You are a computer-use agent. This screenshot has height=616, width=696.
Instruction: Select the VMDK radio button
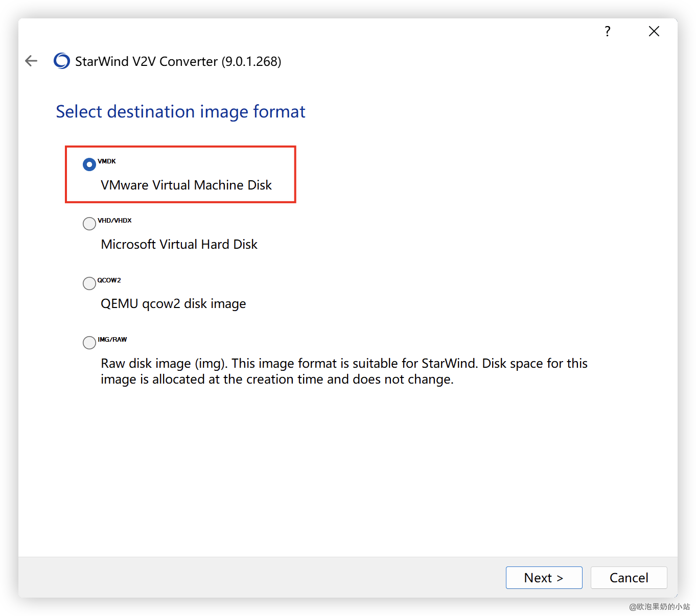click(89, 164)
